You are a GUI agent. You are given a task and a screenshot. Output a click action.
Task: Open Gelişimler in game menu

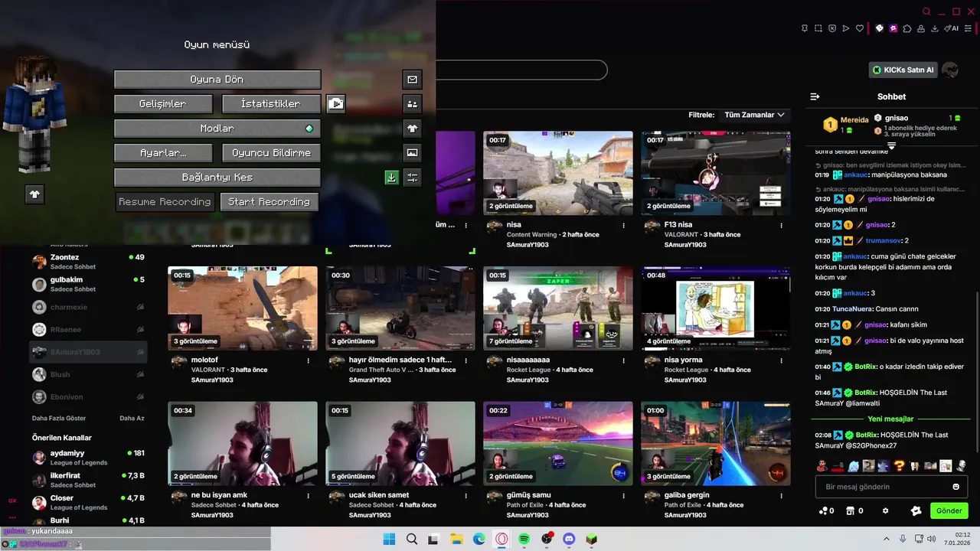pyautogui.click(x=163, y=104)
